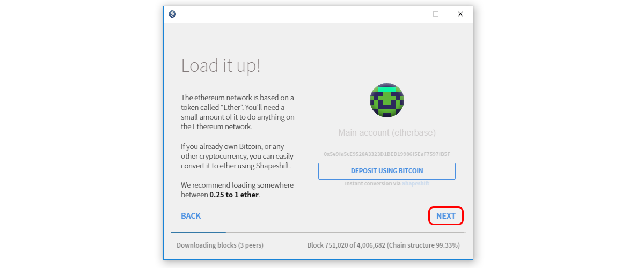Click the onboarding progress bar
Image resolution: width=644 pixels, height=268 pixels.
(318, 232)
